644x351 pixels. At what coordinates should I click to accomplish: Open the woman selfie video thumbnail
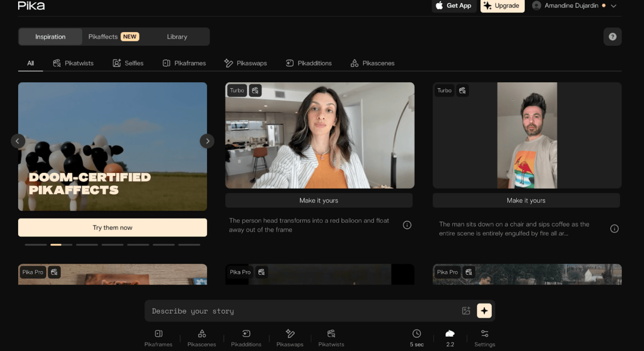(320, 135)
